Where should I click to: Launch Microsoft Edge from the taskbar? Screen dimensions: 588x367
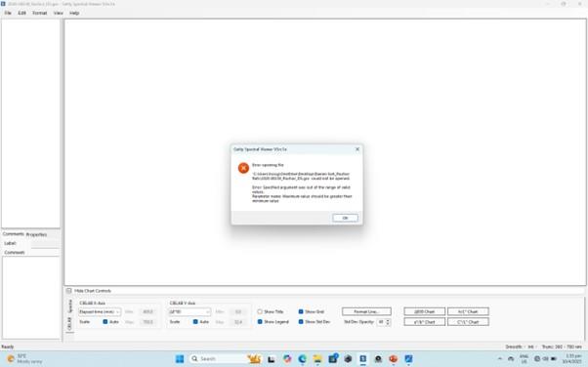(x=302, y=359)
